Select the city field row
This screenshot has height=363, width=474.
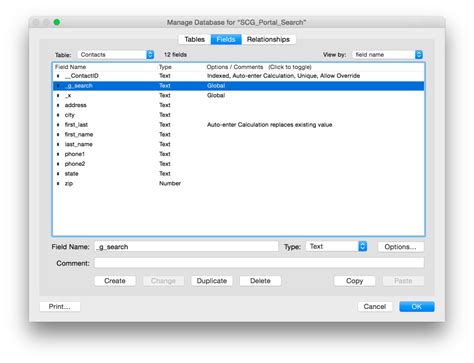point(238,115)
